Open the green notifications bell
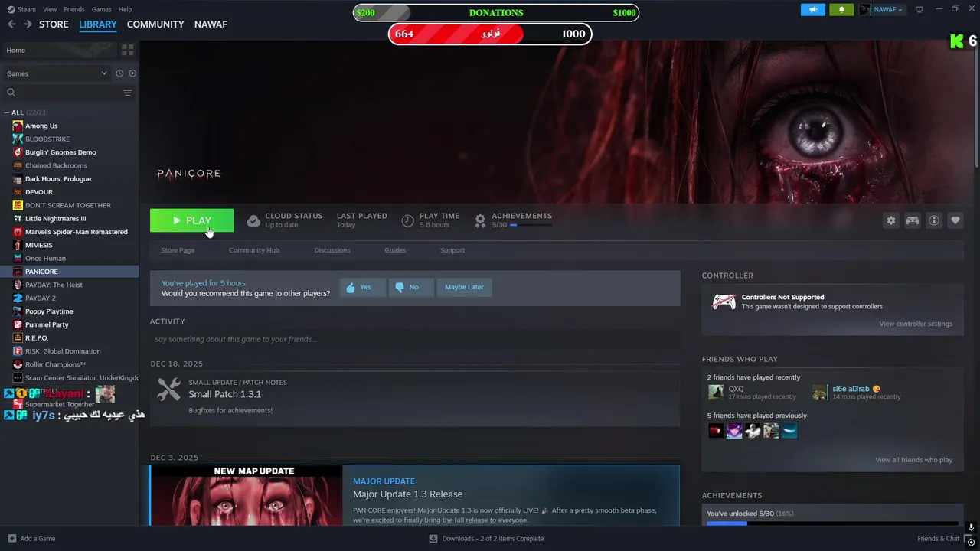 pyautogui.click(x=841, y=9)
